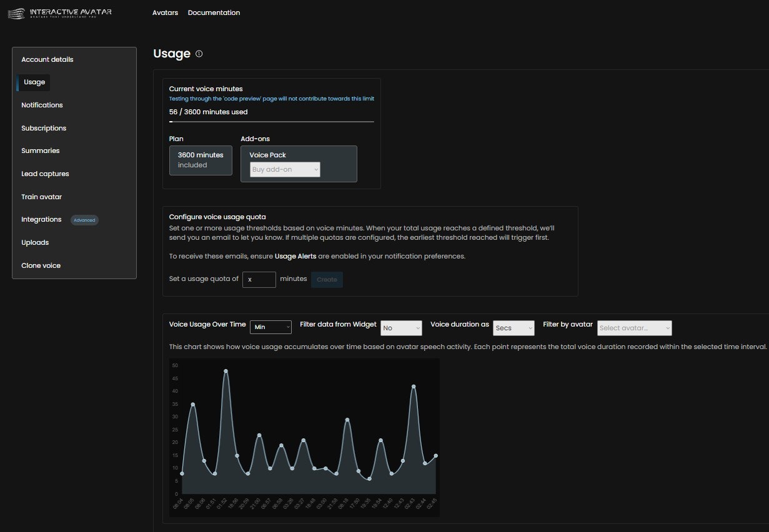Select the Usage sidebar item
The height and width of the screenshot is (532, 769).
pos(34,82)
